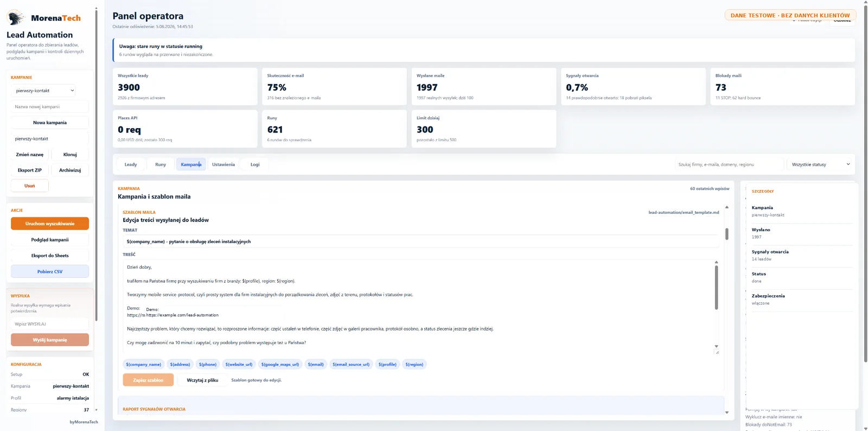Insert the ${email_source_url} placeholder chip
The height and width of the screenshot is (431, 868).
click(351, 364)
